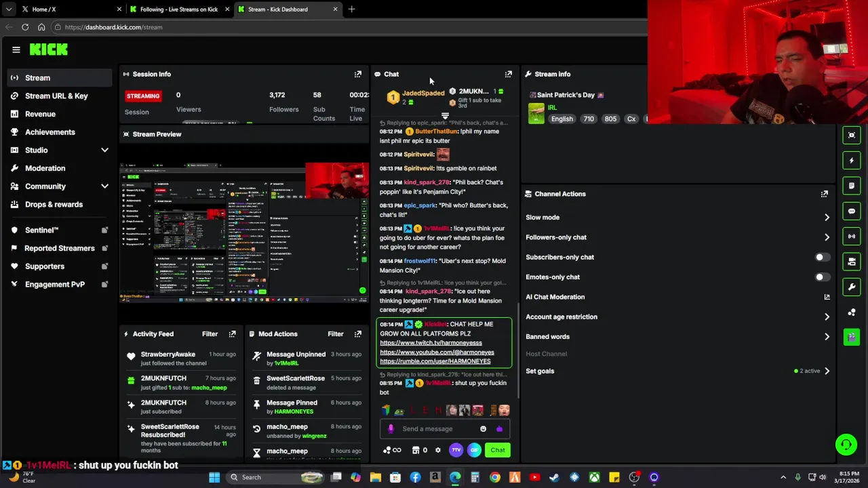Open Moderation in the sidebar

(x=60, y=168)
